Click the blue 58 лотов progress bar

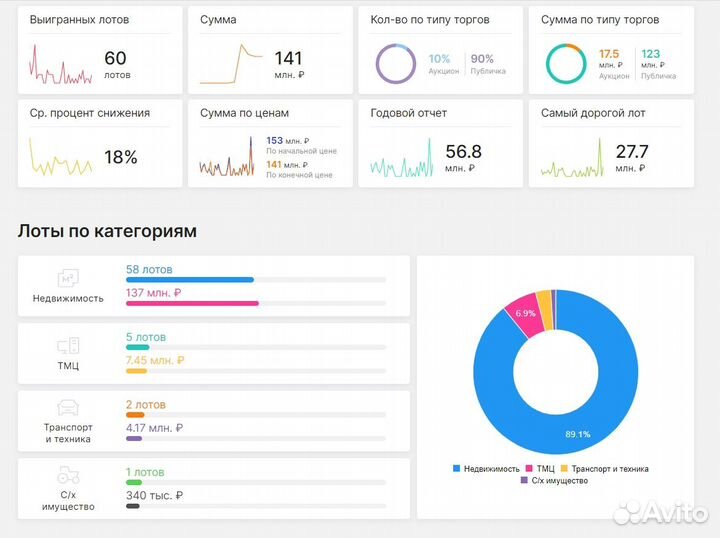[190, 280]
